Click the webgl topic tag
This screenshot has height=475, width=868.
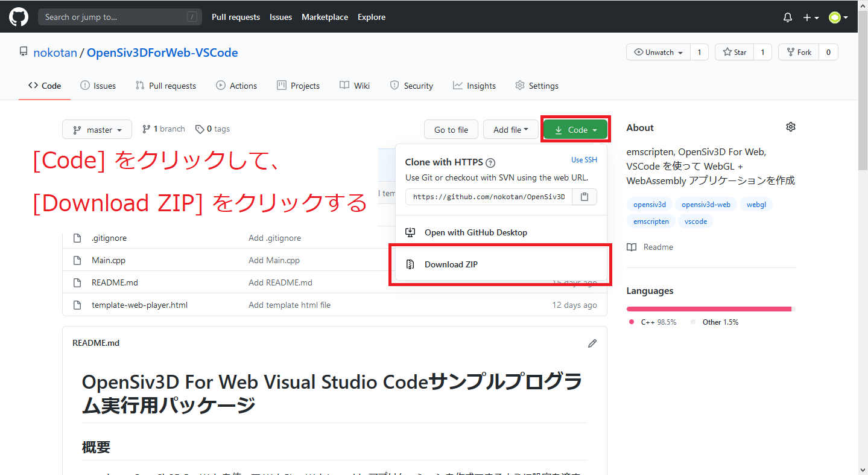[756, 205]
